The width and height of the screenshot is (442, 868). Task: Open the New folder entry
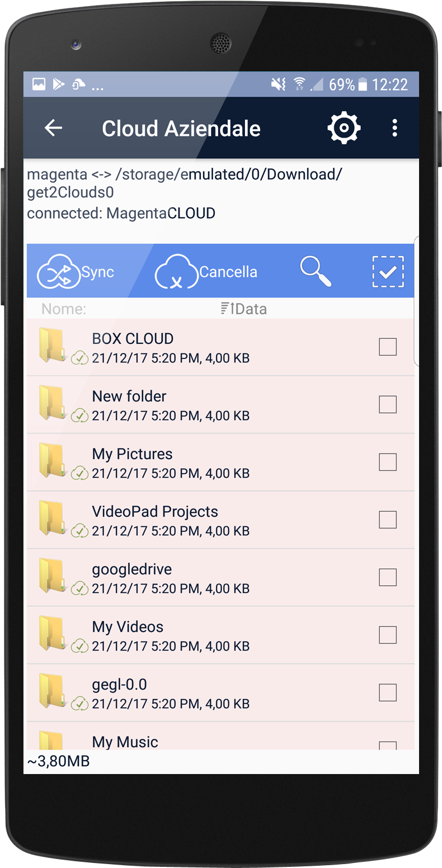(x=220, y=405)
